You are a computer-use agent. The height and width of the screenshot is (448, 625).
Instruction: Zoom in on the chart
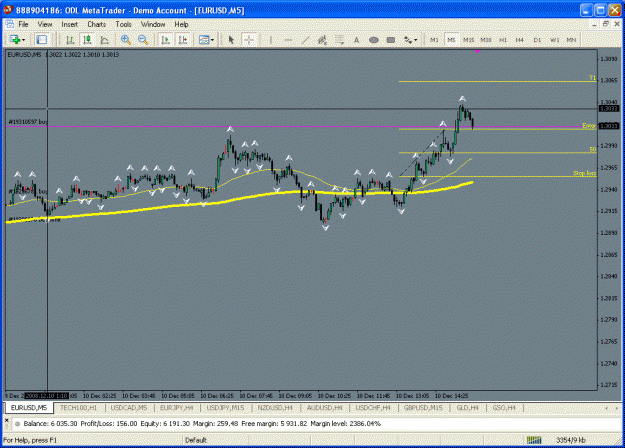pyautogui.click(x=126, y=40)
